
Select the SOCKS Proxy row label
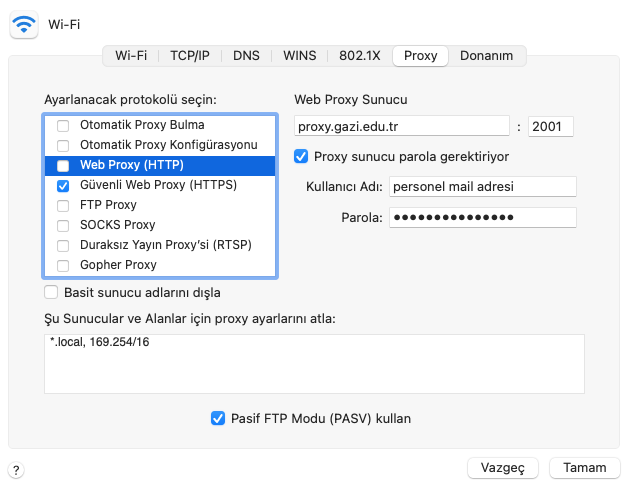click(117, 225)
